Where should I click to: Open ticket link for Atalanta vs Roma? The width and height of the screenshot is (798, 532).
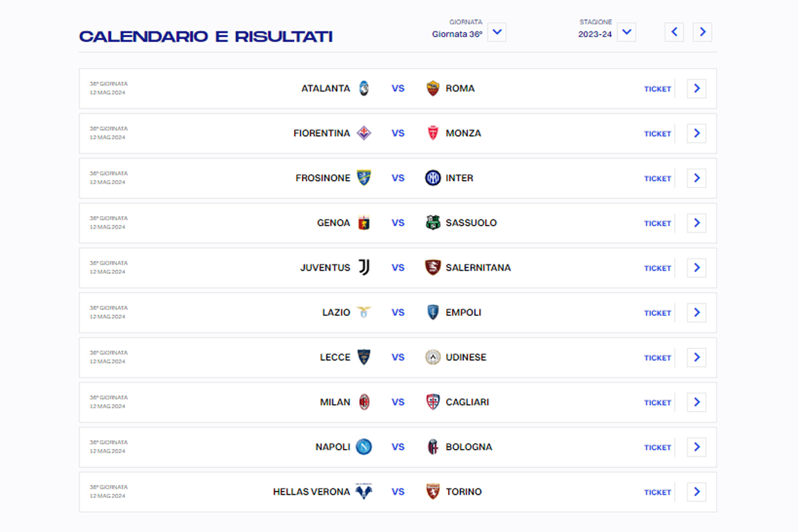657,89
